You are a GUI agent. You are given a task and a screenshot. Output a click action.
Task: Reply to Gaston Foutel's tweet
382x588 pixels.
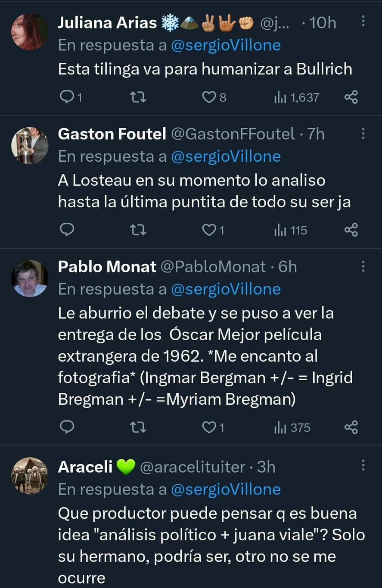(x=67, y=230)
